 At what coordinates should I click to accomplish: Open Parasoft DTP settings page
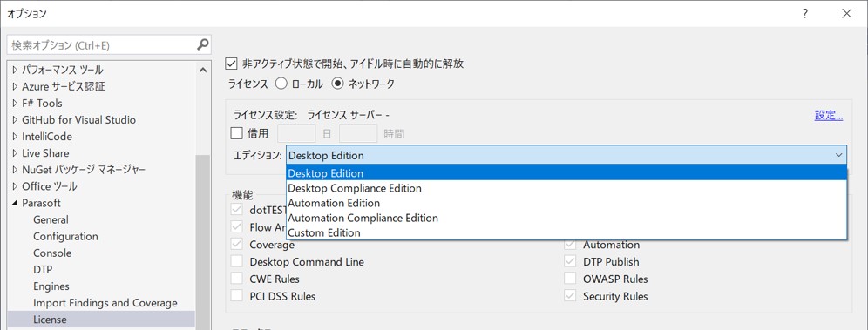(43, 270)
